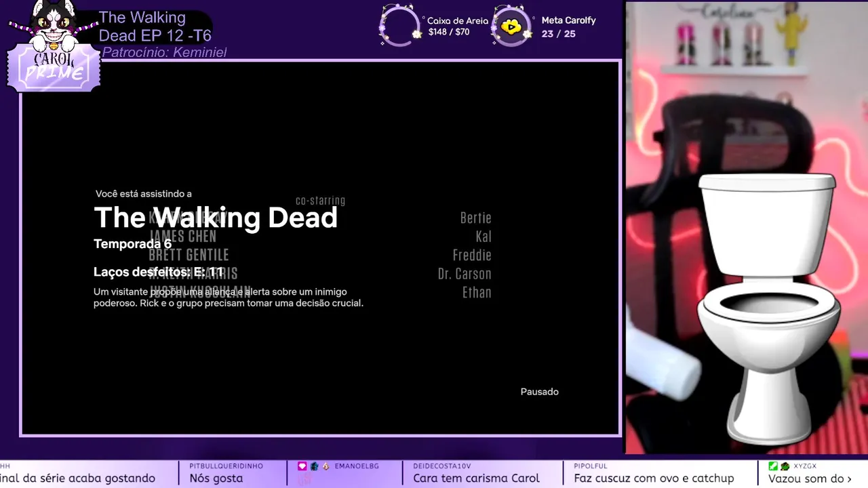Click the Caixa de Areia goal ring
The height and width of the screenshot is (488, 868).
pos(400,26)
